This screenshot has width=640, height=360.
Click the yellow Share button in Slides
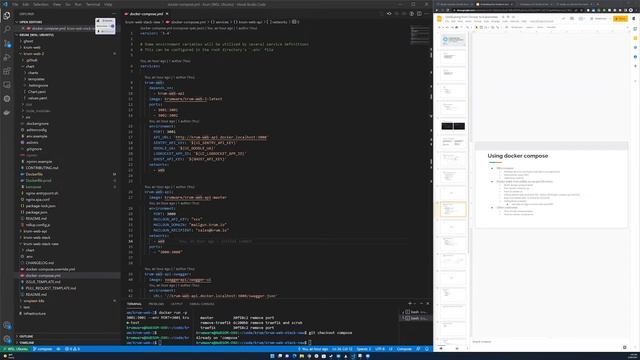click(x=620, y=18)
